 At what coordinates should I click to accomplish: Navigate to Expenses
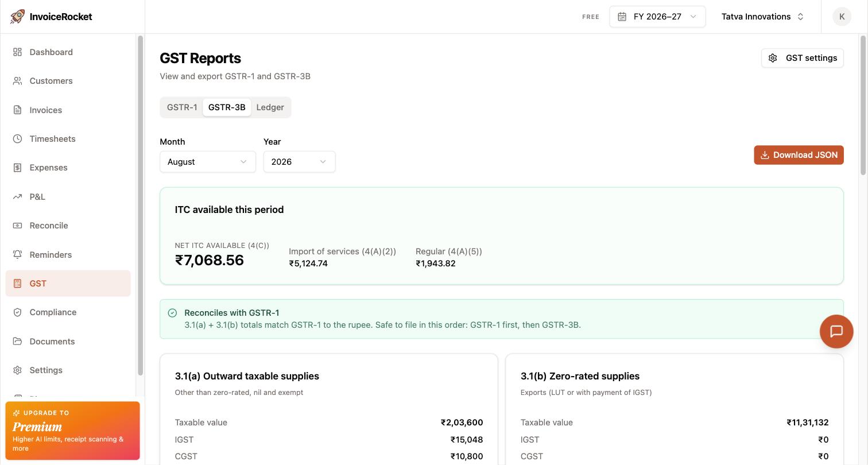pyautogui.click(x=68, y=168)
